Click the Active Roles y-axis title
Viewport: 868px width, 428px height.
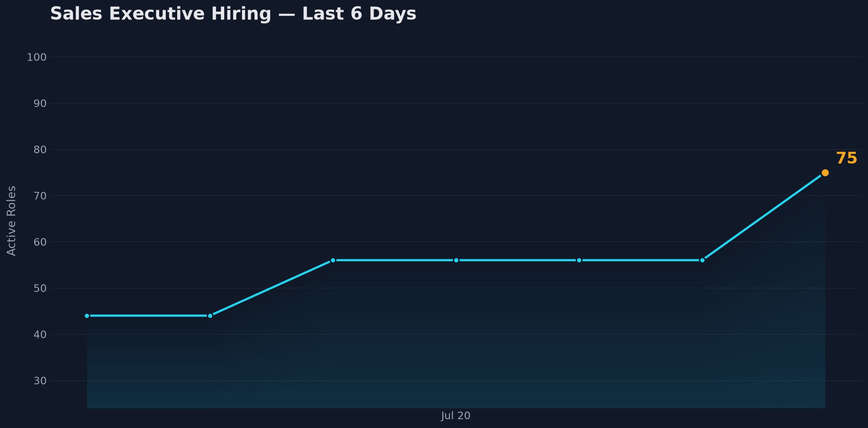coord(12,221)
